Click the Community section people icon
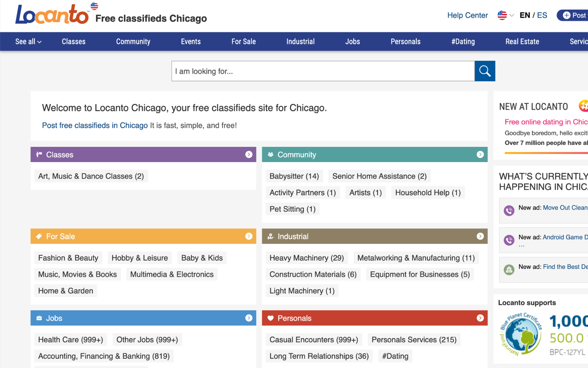588x368 pixels. click(x=270, y=155)
